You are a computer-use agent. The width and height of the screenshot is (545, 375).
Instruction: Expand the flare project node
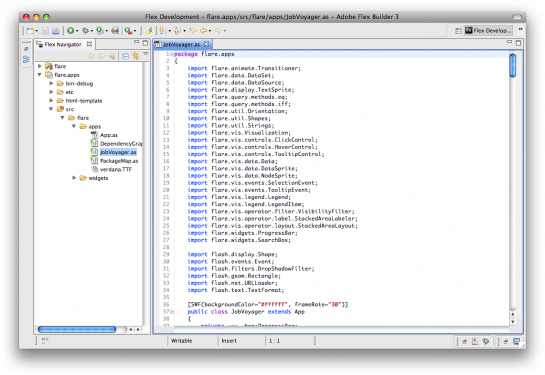pyautogui.click(x=40, y=66)
